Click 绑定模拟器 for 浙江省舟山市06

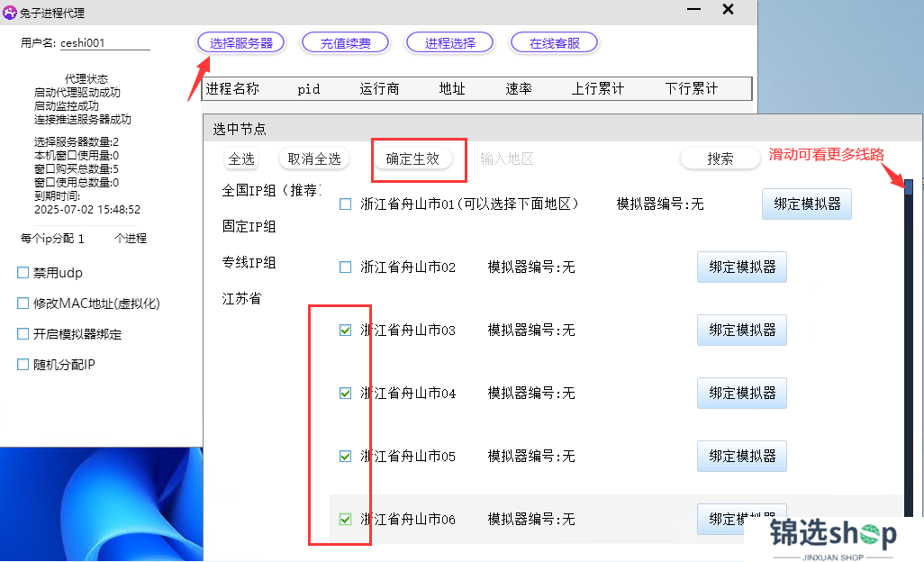pyautogui.click(x=742, y=519)
